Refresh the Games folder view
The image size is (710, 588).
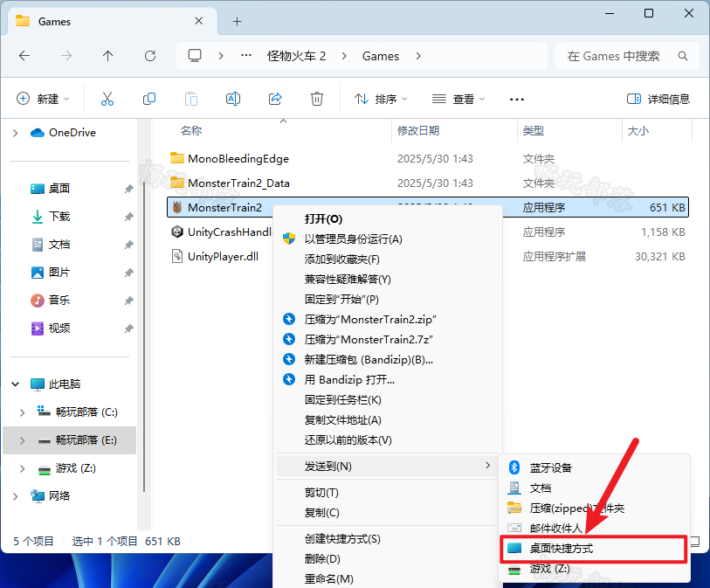pyautogui.click(x=150, y=56)
